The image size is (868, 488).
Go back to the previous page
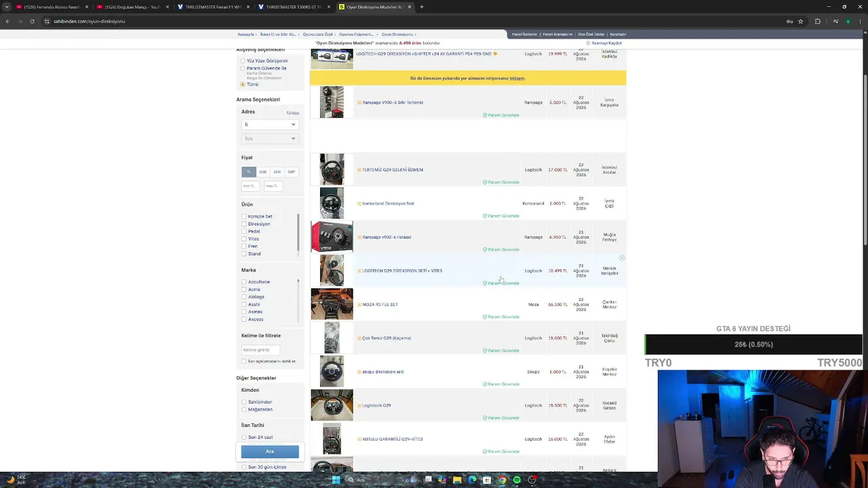point(7,21)
